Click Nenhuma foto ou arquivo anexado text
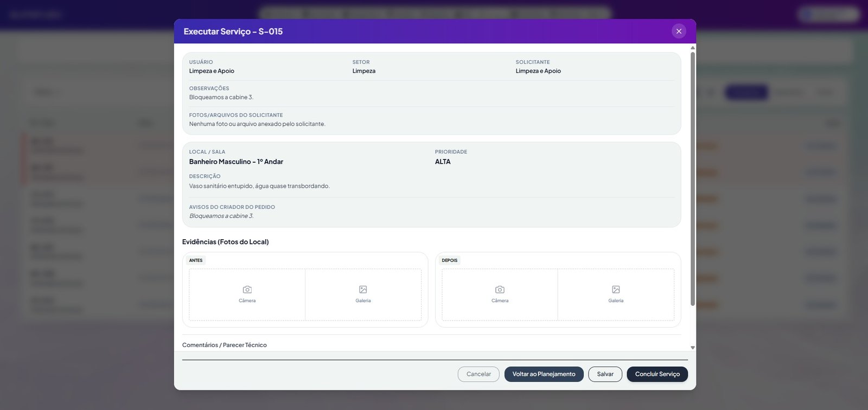The height and width of the screenshot is (410, 868). pos(257,124)
